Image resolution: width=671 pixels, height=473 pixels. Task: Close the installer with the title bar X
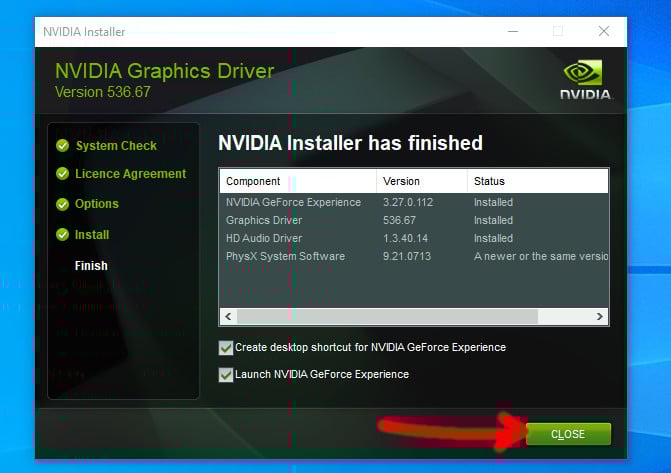coord(604,31)
